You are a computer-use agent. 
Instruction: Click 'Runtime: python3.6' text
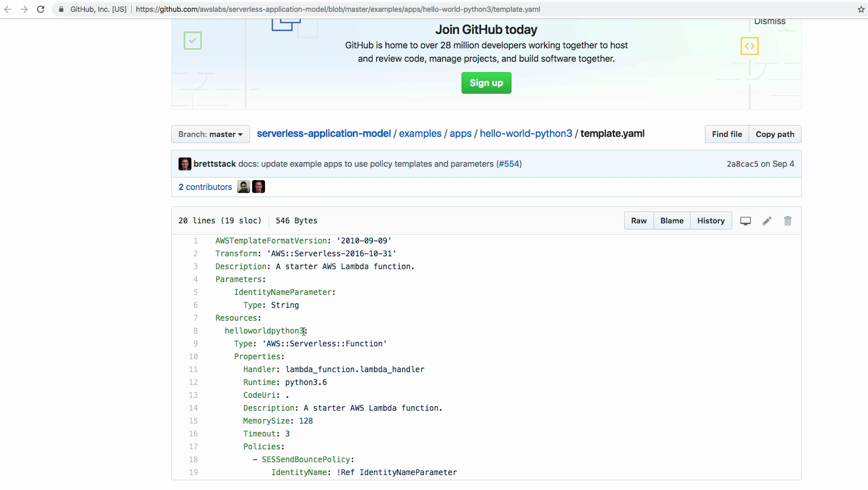pyautogui.click(x=285, y=382)
